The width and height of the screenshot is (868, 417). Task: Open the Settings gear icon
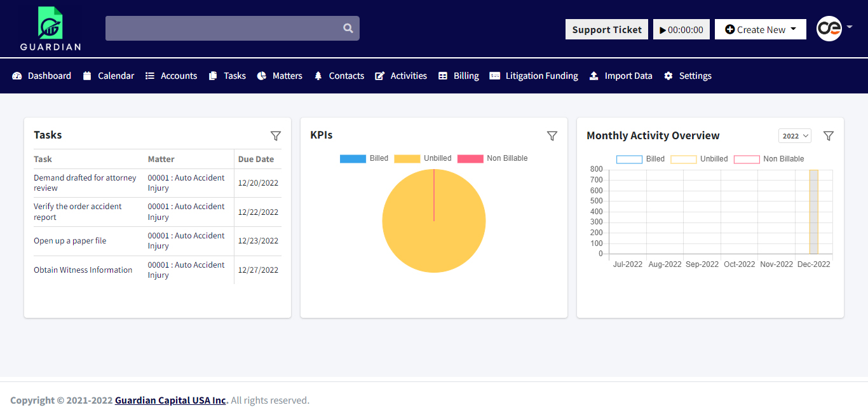[x=668, y=76]
